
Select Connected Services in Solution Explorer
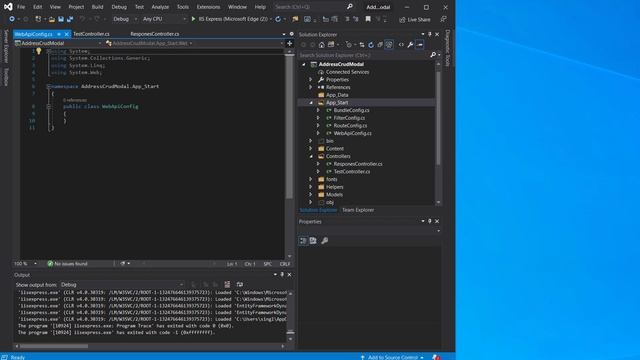point(347,72)
